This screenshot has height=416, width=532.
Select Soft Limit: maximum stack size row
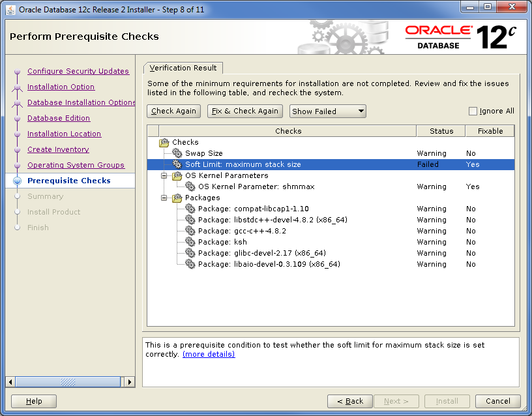point(331,164)
